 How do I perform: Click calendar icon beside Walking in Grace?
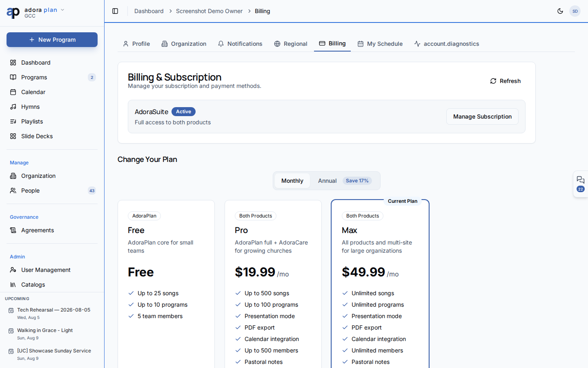point(11,331)
